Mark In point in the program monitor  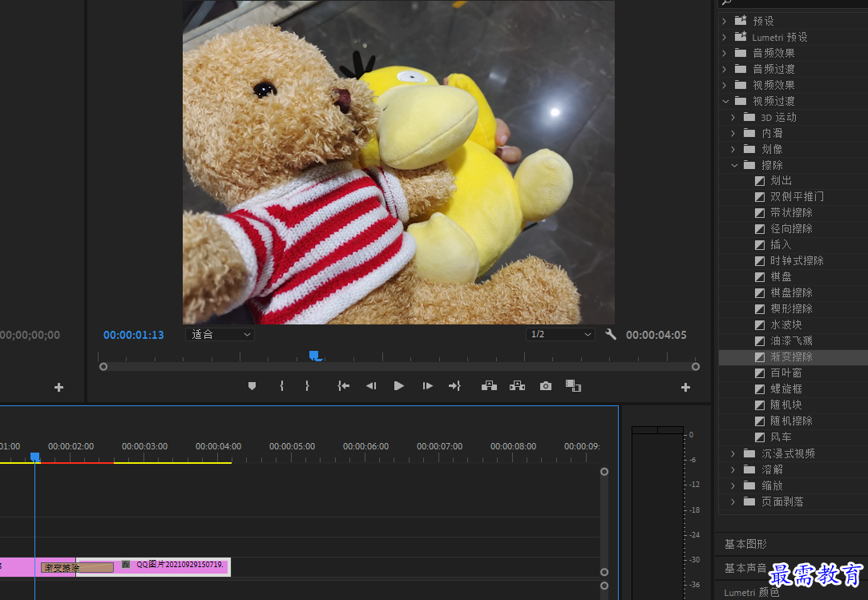(282, 386)
